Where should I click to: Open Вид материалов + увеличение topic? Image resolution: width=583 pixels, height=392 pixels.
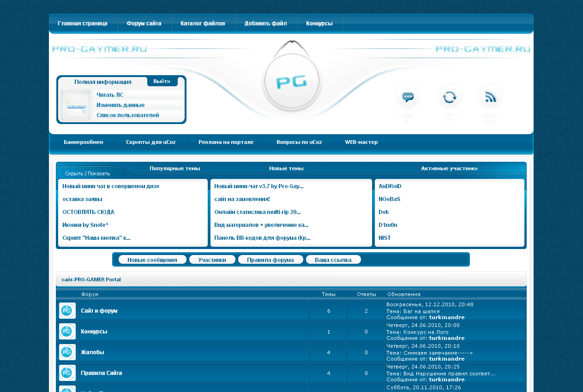coord(261,225)
